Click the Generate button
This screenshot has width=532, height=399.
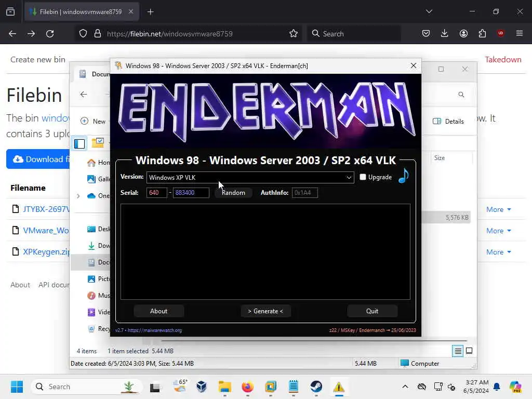tap(265, 311)
